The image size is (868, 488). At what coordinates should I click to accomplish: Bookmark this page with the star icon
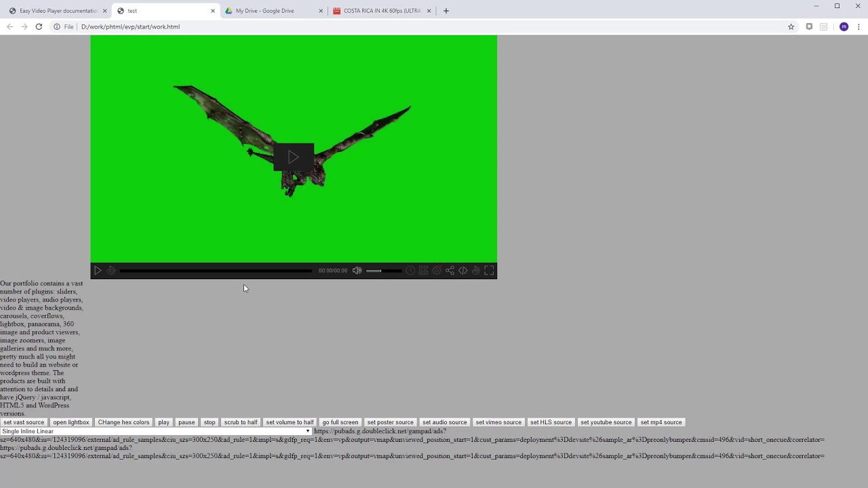(791, 26)
